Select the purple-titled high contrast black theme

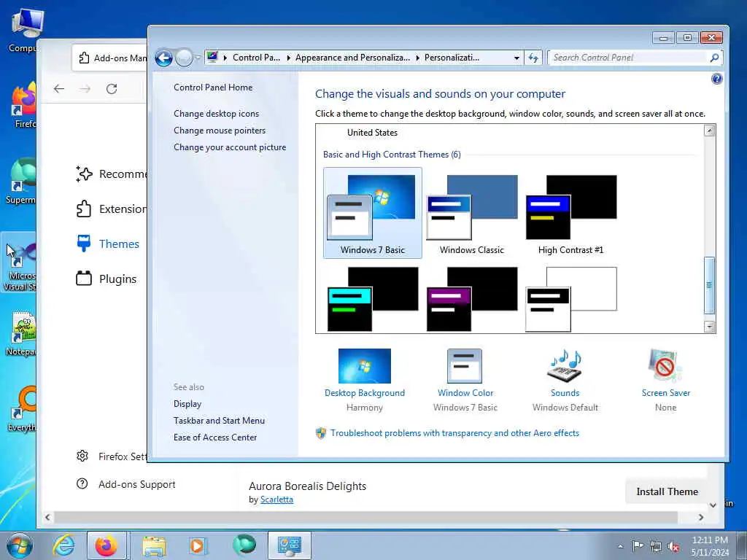click(x=472, y=299)
